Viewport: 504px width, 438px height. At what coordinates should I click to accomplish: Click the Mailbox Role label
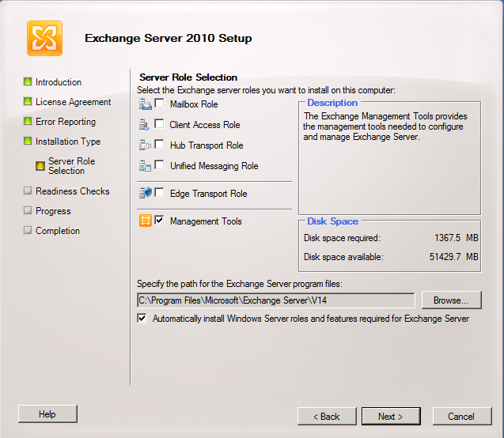click(194, 104)
